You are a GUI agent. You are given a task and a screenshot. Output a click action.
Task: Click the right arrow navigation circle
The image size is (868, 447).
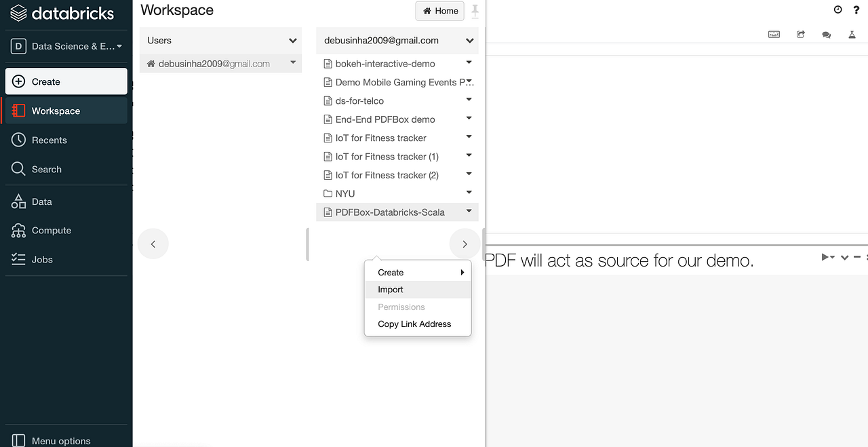click(465, 244)
